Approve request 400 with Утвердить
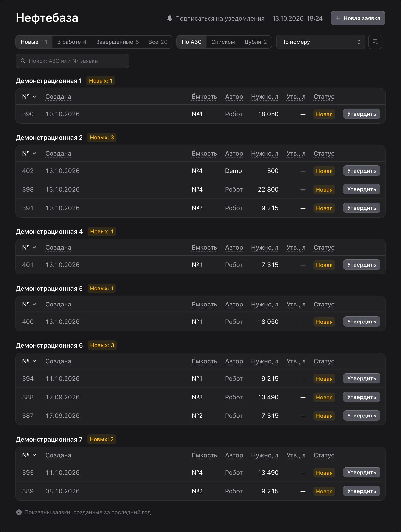401x532 pixels. [x=361, y=322]
